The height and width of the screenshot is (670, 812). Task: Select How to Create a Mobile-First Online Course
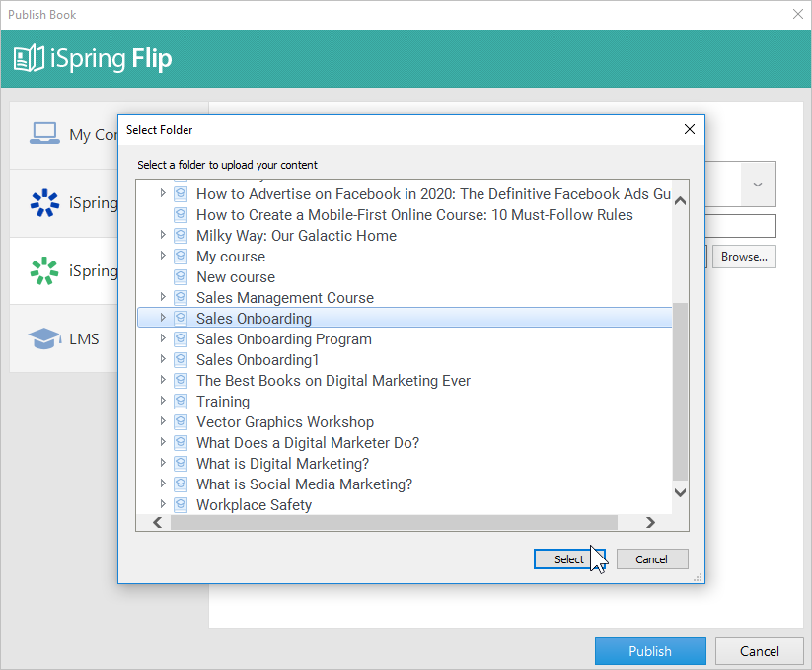pos(414,215)
